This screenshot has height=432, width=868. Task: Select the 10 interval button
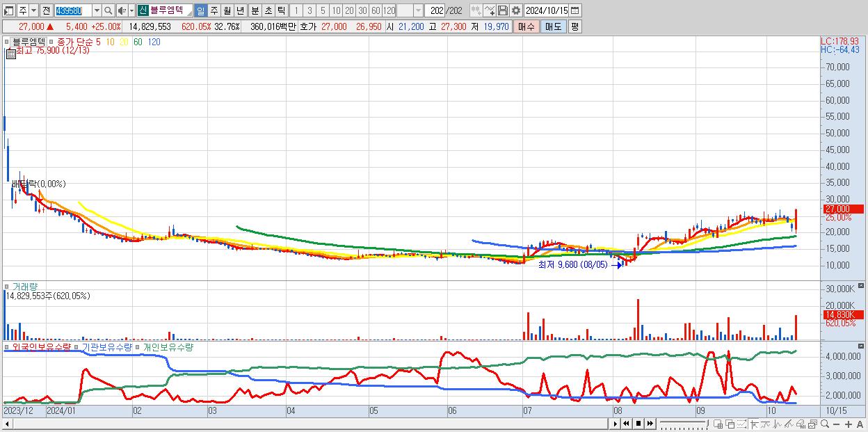336,10
